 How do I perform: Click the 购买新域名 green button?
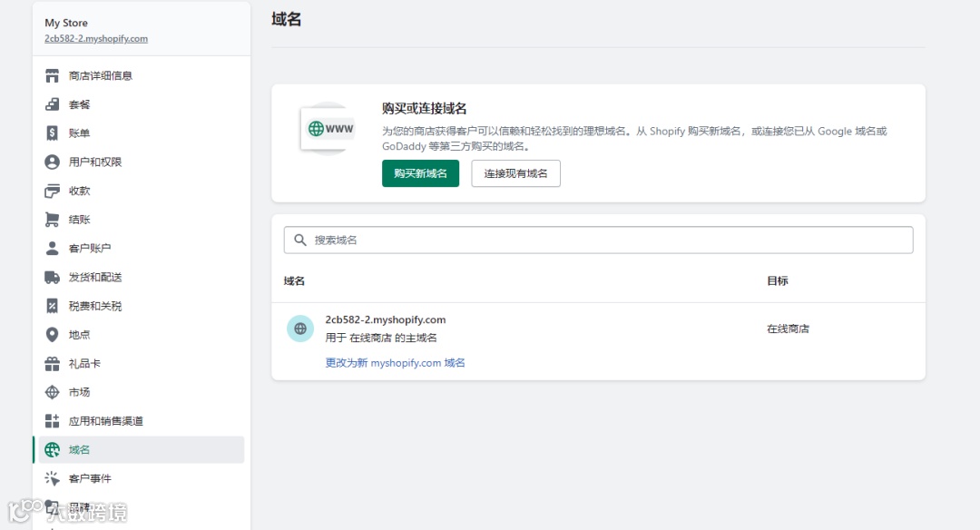(421, 173)
